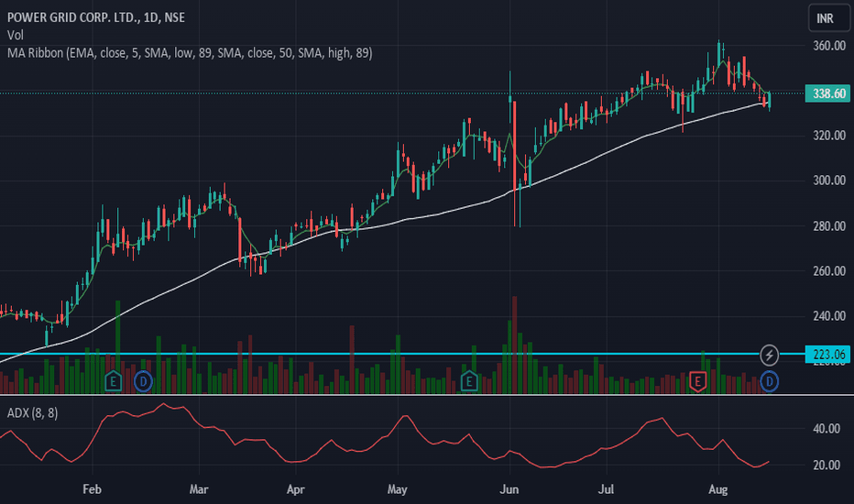Click the Mar label on time axis
The image size is (854, 504).
[x=199, y=489]
